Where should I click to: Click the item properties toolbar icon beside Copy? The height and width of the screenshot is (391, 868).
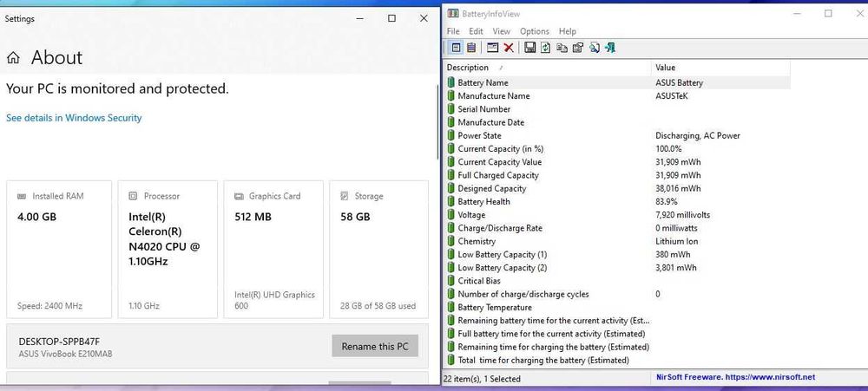pyautogui.click(x=578, y=48)
